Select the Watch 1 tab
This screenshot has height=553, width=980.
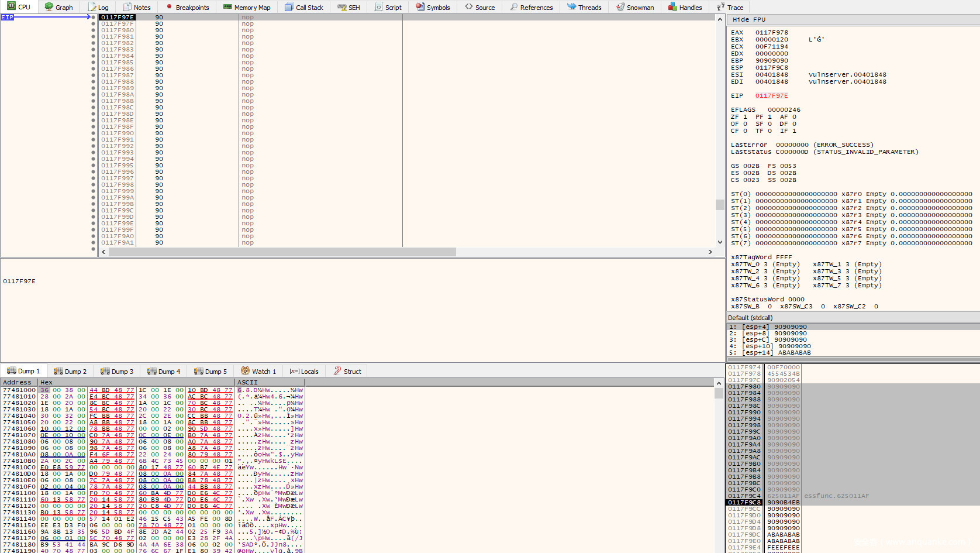(x=258, y=372)
